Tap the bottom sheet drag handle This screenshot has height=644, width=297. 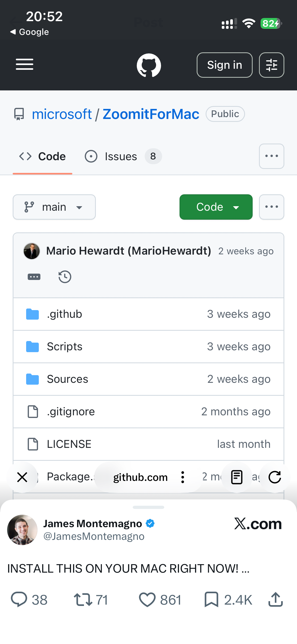tap(148, 507)
